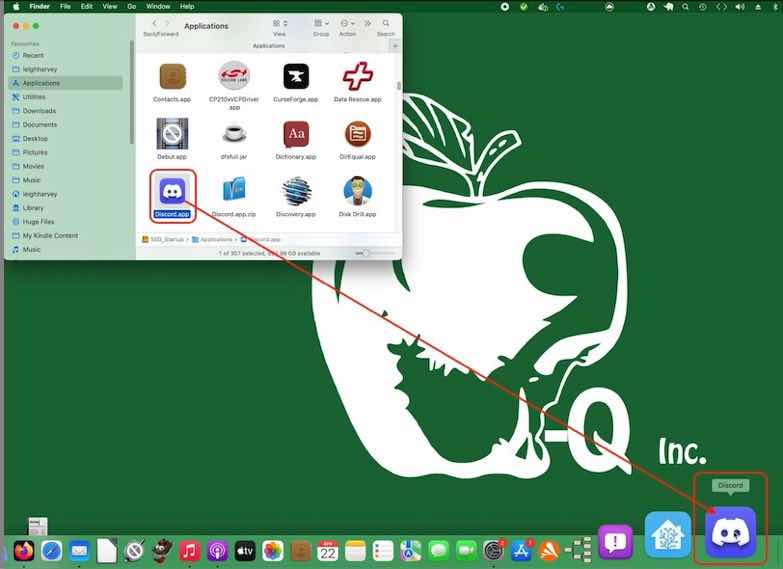The width and height of the screenshot is (783, 569).
Task: Open the Action dropdown in the Finder toolbar
Action: [x=348, y=23]
